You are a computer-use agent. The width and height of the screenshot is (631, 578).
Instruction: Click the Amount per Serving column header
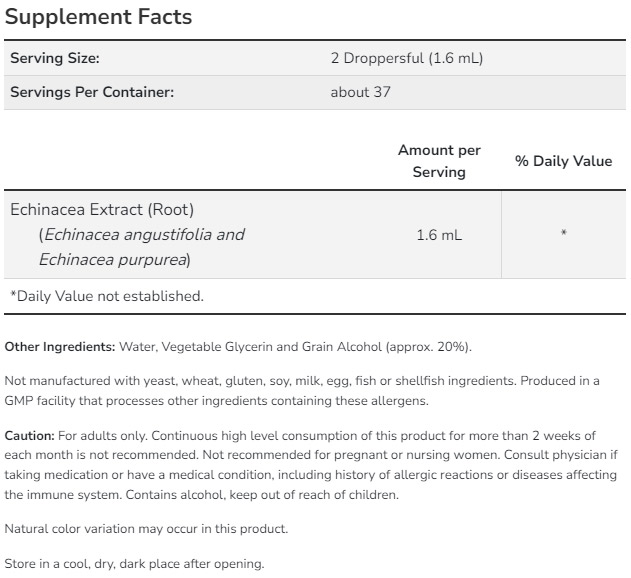coord(439,161)
